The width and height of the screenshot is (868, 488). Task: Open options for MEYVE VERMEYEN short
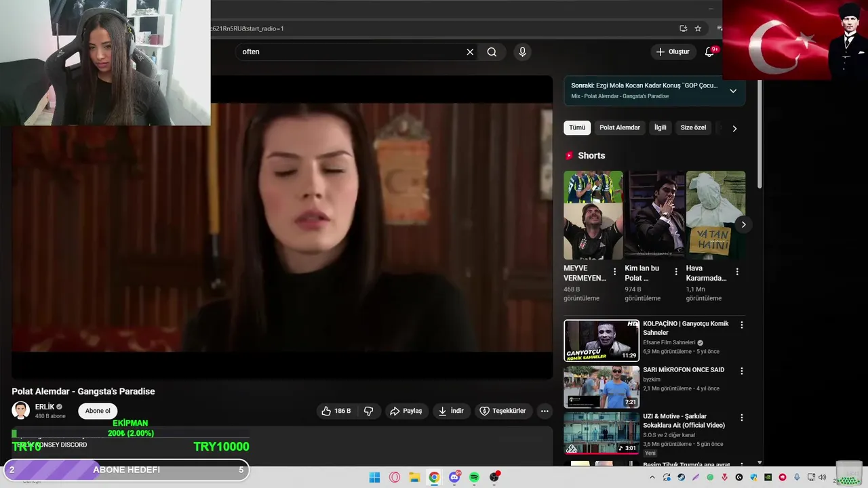point(615,272)
